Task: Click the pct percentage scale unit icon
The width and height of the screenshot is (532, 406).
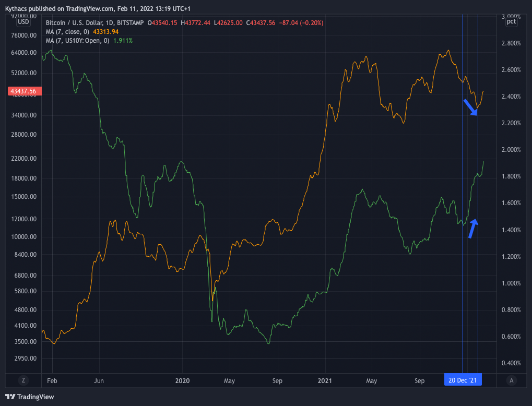Action: (x=511, y=21)
